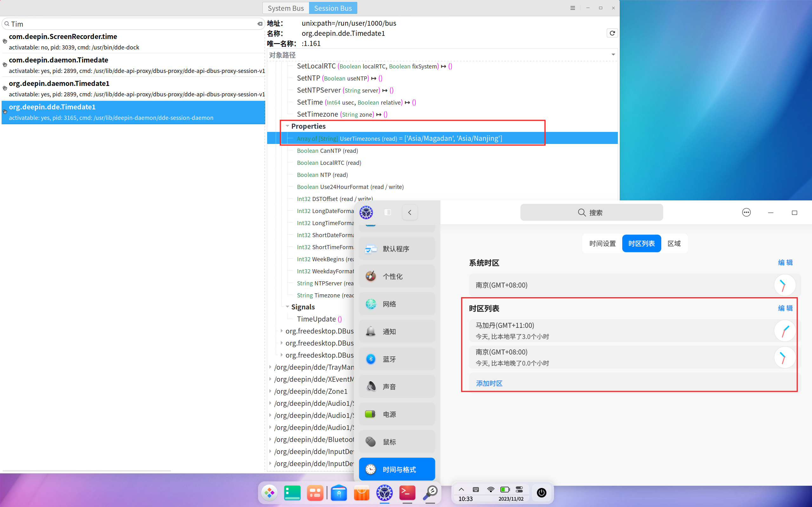This screenshot has height=507, width=812.
Task: Switch to the 区域 tab
Action: click(x=674, y=244)
